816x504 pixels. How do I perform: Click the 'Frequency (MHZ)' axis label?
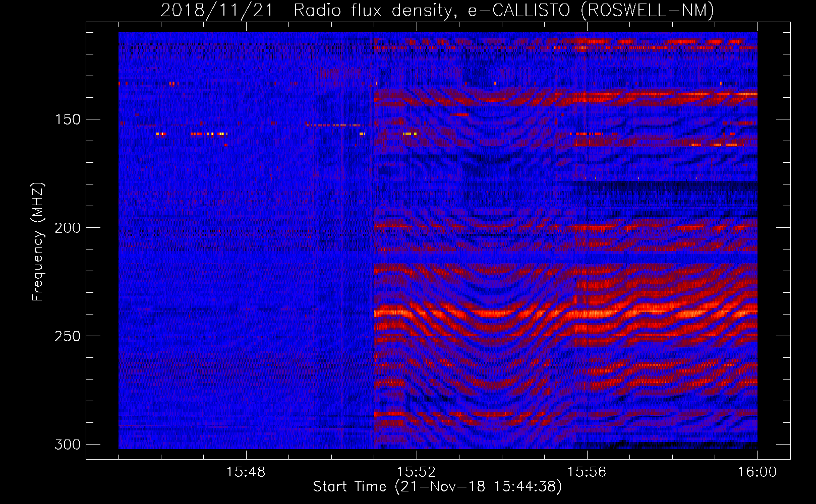coord(38,241)
